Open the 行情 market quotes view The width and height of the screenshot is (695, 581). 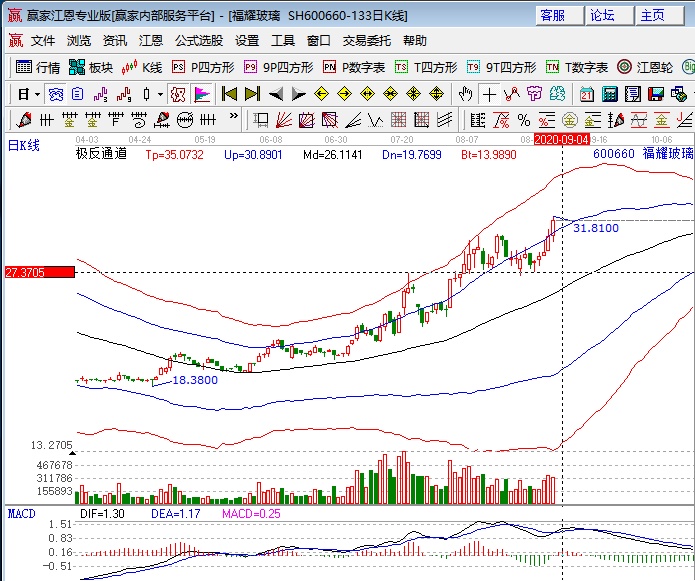(x=38, y=67)
